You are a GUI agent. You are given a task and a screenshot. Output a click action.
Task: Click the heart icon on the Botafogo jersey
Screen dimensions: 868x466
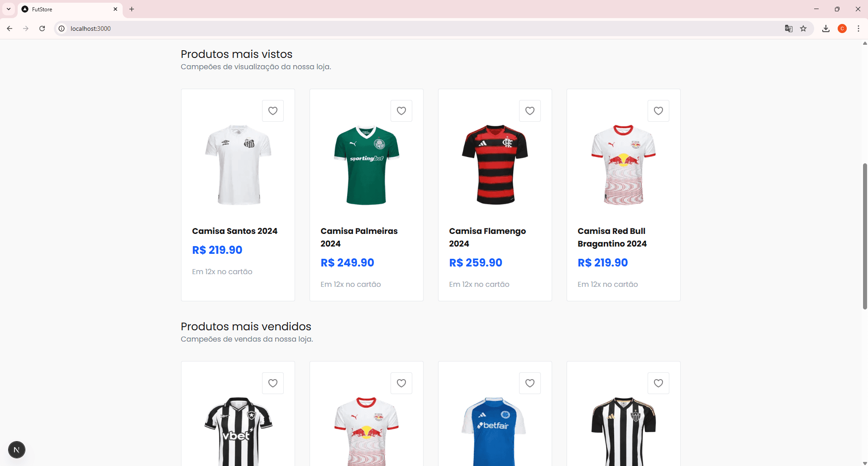tap(272, 383)
